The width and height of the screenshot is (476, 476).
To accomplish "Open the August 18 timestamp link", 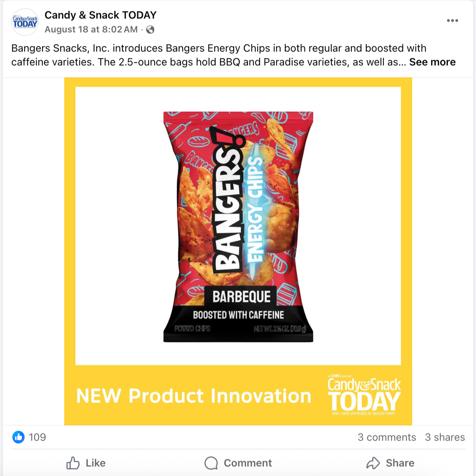I will pos(91,30).
